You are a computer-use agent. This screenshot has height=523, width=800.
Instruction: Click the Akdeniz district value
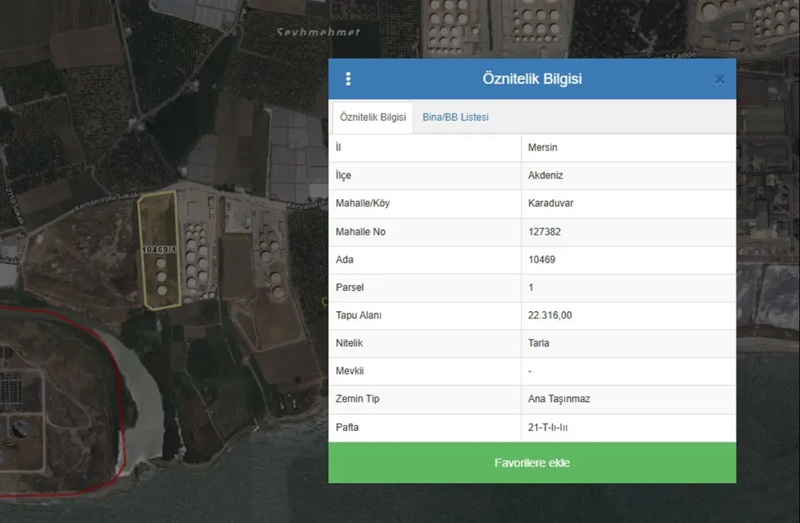click(x=545, y=176)
